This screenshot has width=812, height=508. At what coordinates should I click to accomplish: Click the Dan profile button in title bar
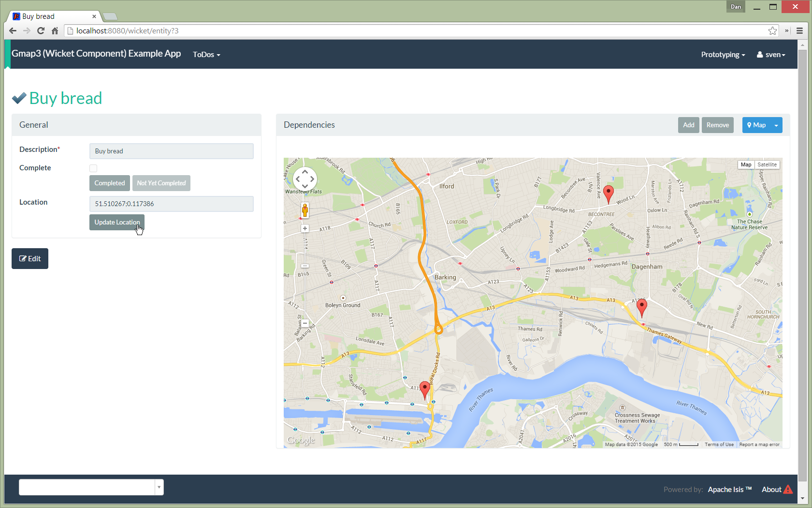coord(736,6)
